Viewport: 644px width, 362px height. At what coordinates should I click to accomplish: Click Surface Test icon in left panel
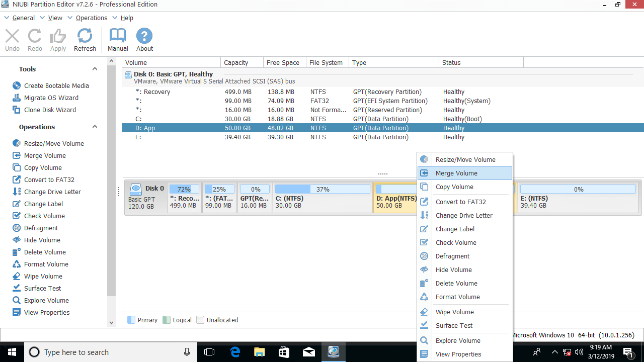click(x=17, y=289)
